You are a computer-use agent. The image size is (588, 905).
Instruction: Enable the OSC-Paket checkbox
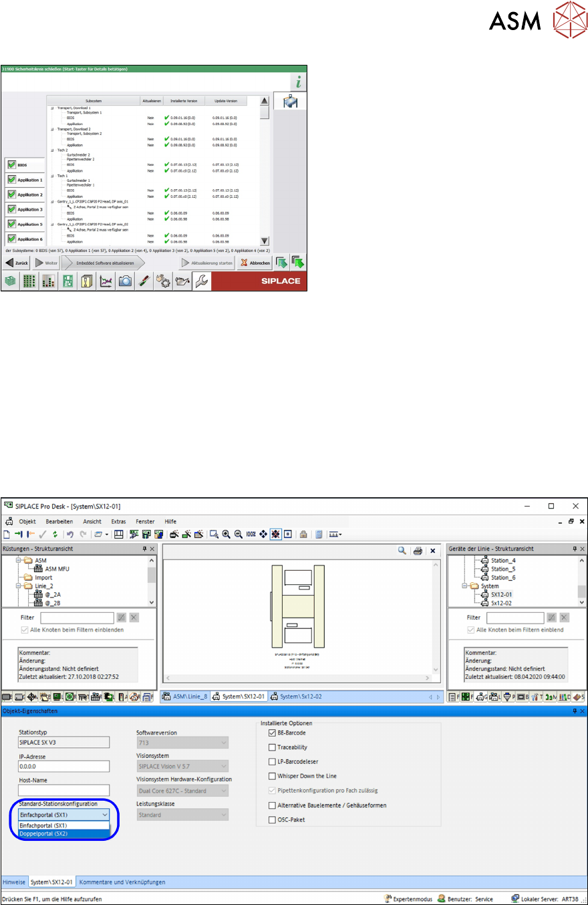(x=272, y=819)
